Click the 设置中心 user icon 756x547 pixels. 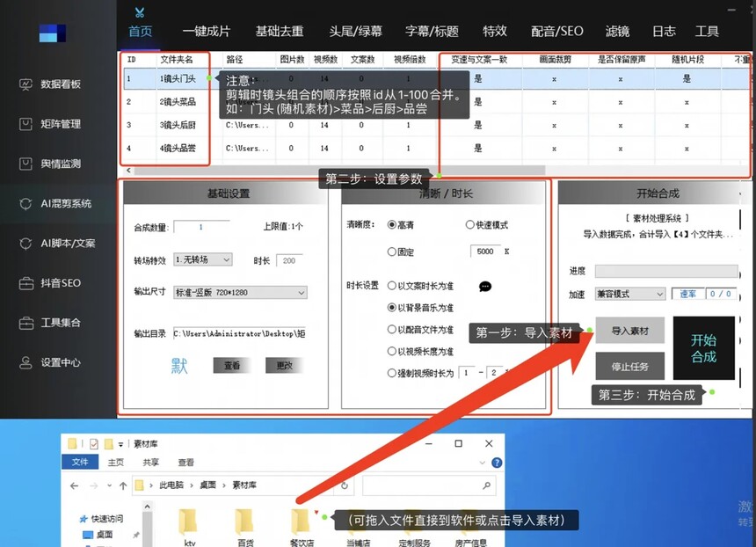[25, 362]
